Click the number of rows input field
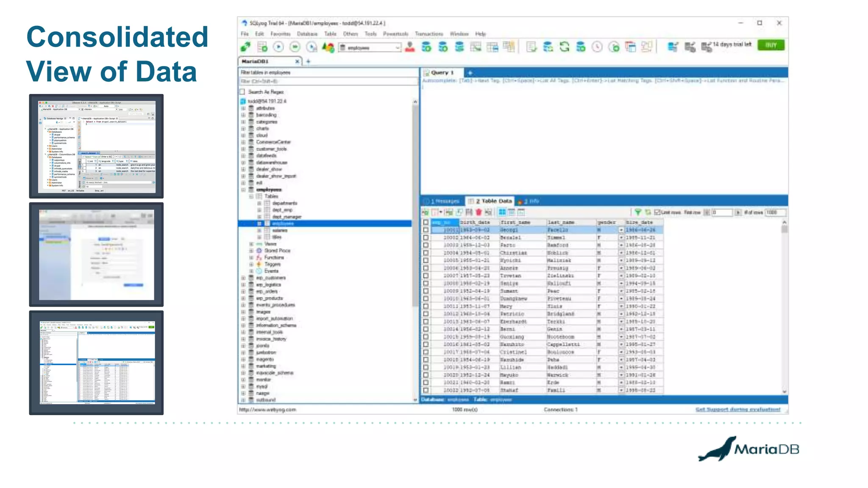The width and height of the screenshot is (868, 488). (776, 212)
